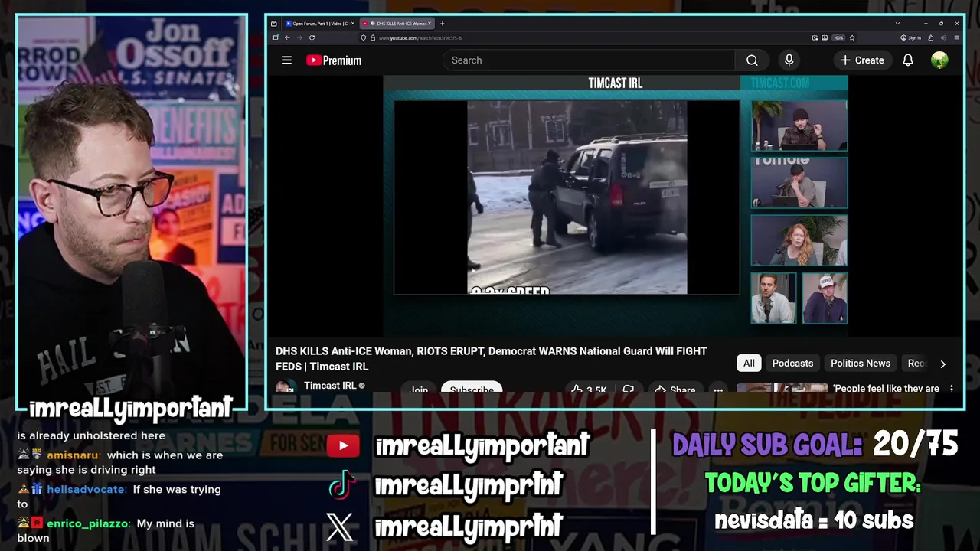Click the picture-in-picture icon in address bar
Viewport: 980px width, 551px height.
pyautogui.click(x=815, y=37)
